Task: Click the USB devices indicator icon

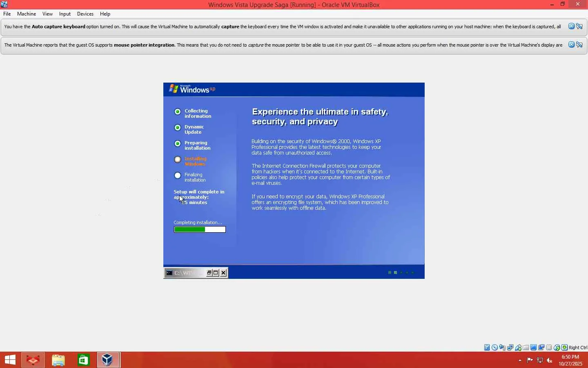Action: pos(518,348)
